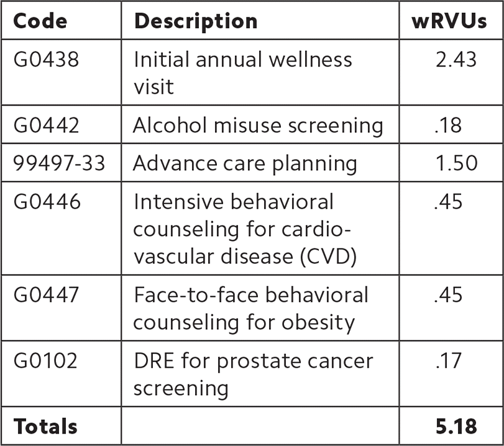Select the Intensive behavioral counseling CVD description
The width and height of the screenshot is (504, 446).
pyautogui.click(x=245, y=229)
